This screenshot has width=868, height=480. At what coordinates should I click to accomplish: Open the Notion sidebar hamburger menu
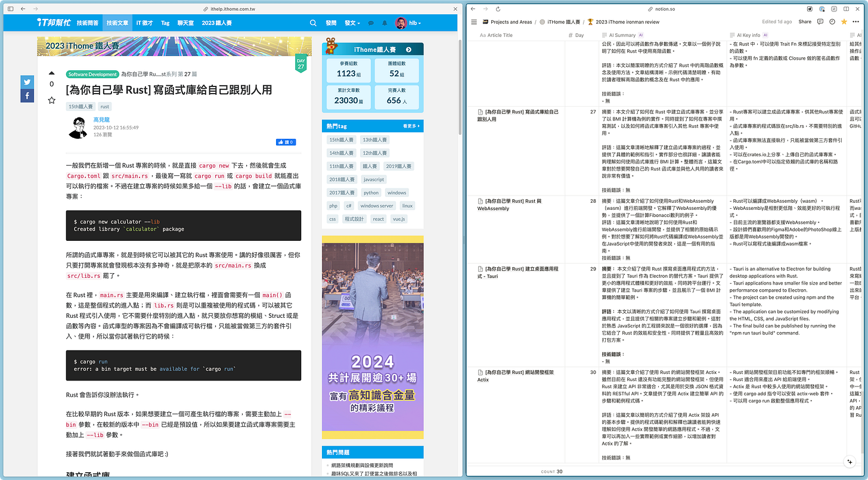tap(474, 22)
